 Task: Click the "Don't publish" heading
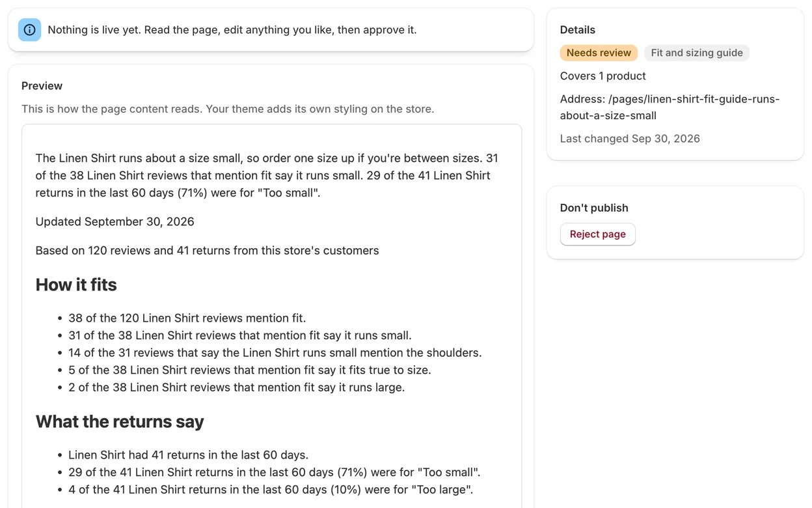(594, 208)
